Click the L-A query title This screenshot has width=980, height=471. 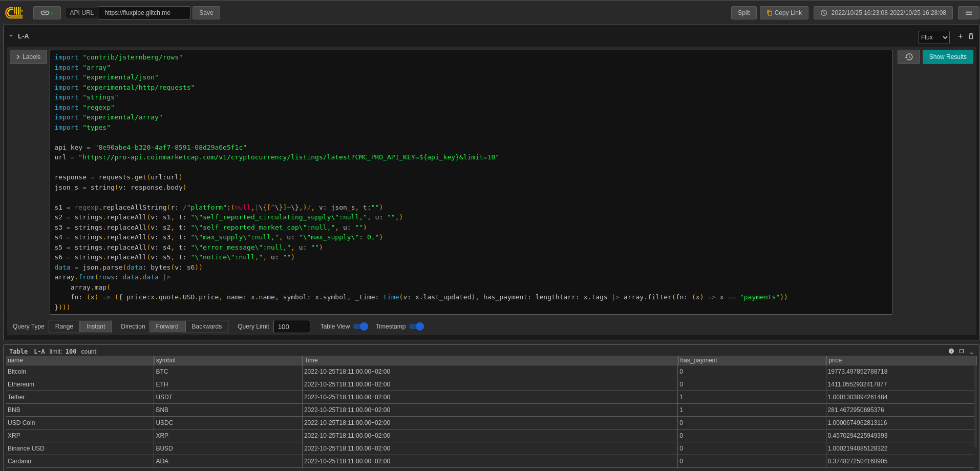pos(23,36)
